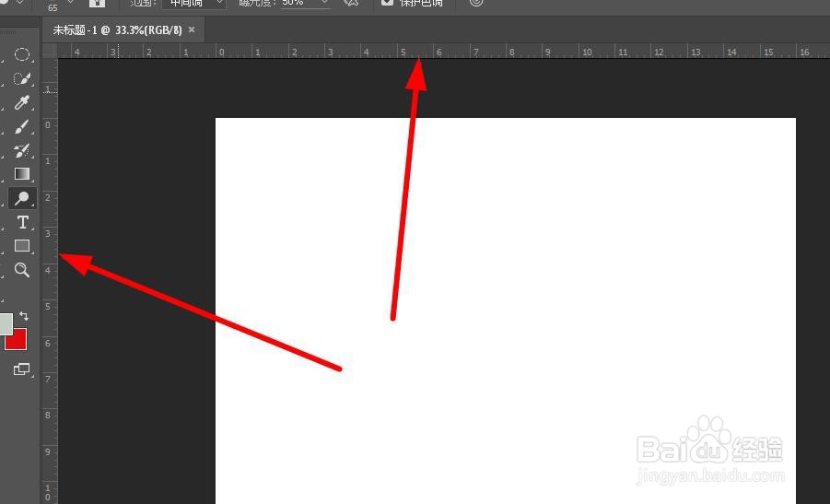Switch to the 未标题-1 document tab
This screenshot has width=830, height=504.
[x=117, y=30]
